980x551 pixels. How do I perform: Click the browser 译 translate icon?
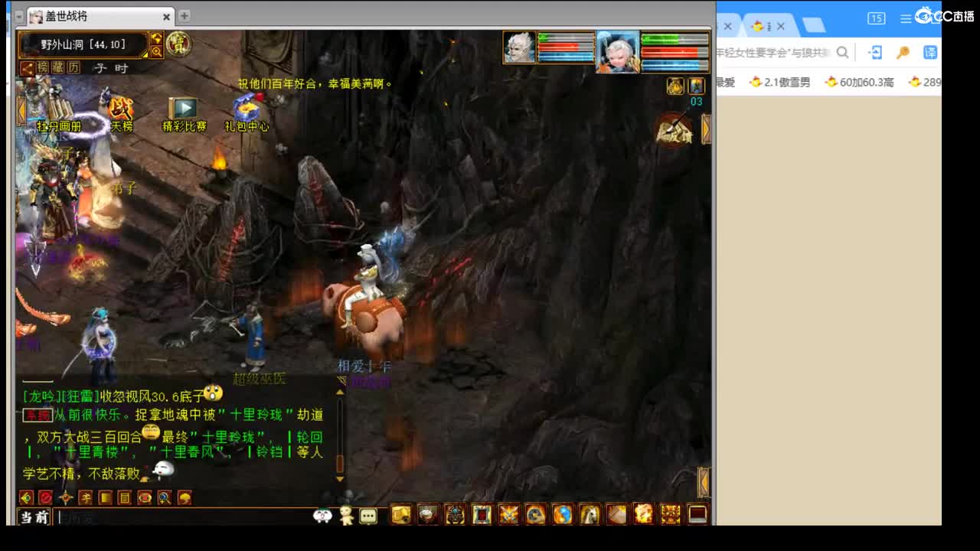tap(930, 52)
